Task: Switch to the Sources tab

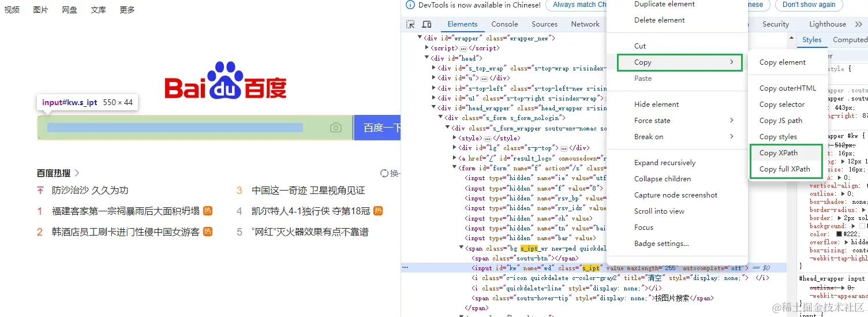Action: pyautogui.click(x=544, y=24)
